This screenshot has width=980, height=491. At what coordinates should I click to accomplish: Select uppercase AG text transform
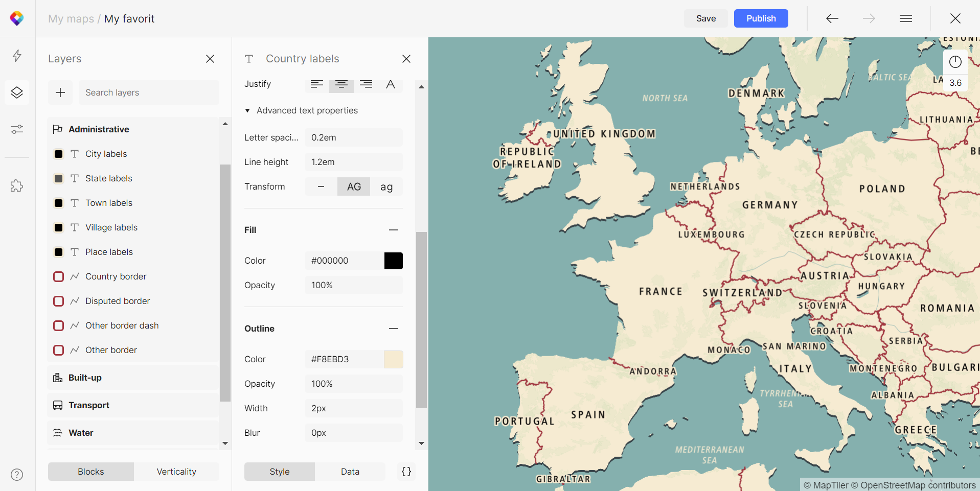click(354, 186)
